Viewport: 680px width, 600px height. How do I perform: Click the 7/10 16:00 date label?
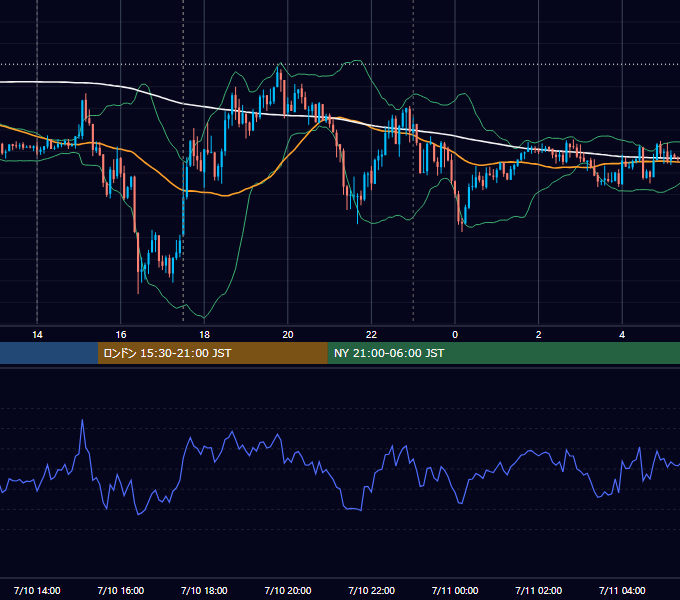click(x=121, y=590)
